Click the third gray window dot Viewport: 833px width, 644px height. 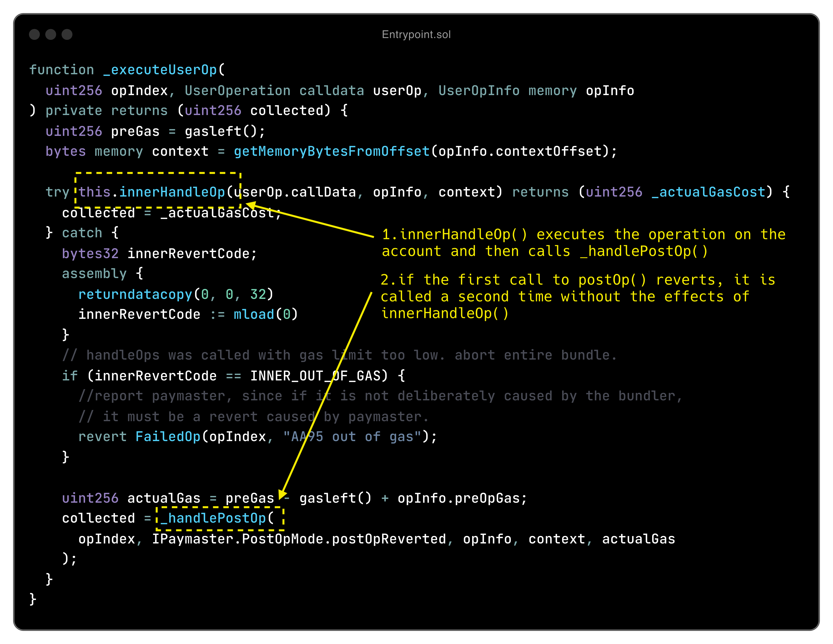point(67,34)
